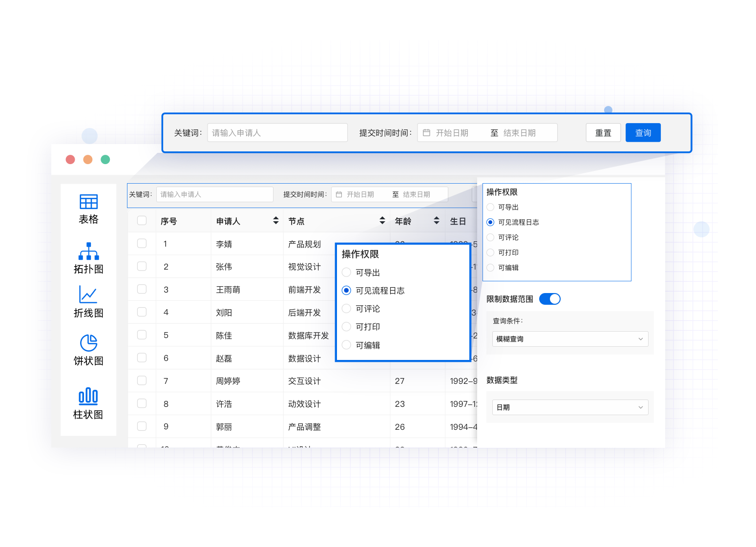Screen dimensions: 756x547
Task: Open the 日期 data type dropdown
Action: click(570, 407)
